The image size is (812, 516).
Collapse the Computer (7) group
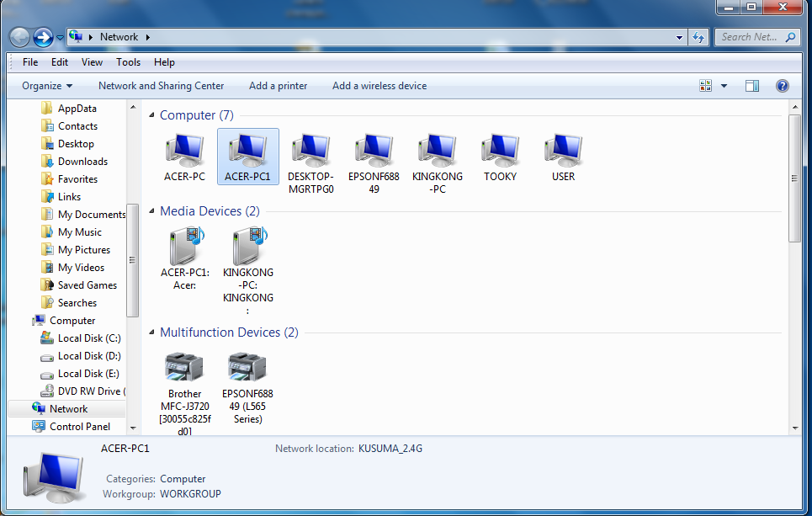point(151,115)
